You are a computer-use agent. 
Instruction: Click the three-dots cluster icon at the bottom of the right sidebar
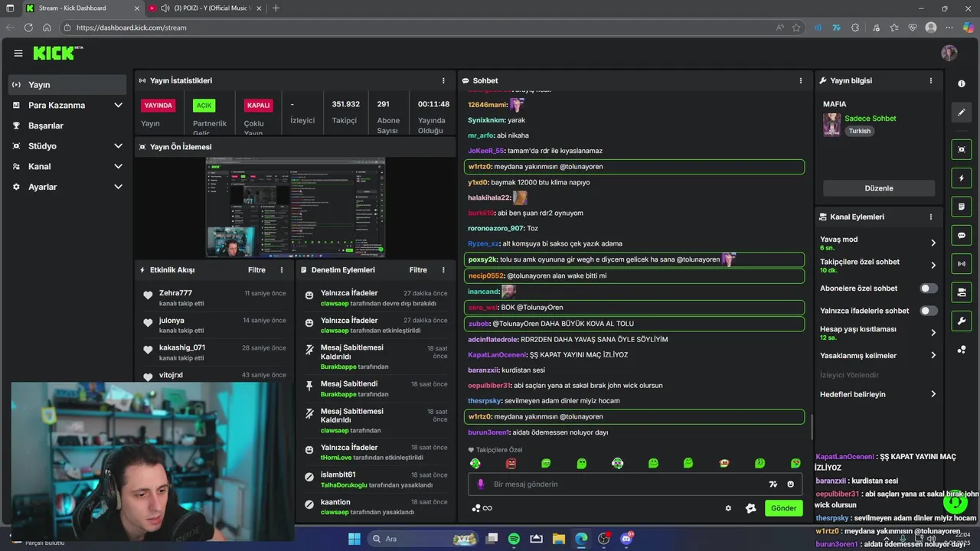962,350
